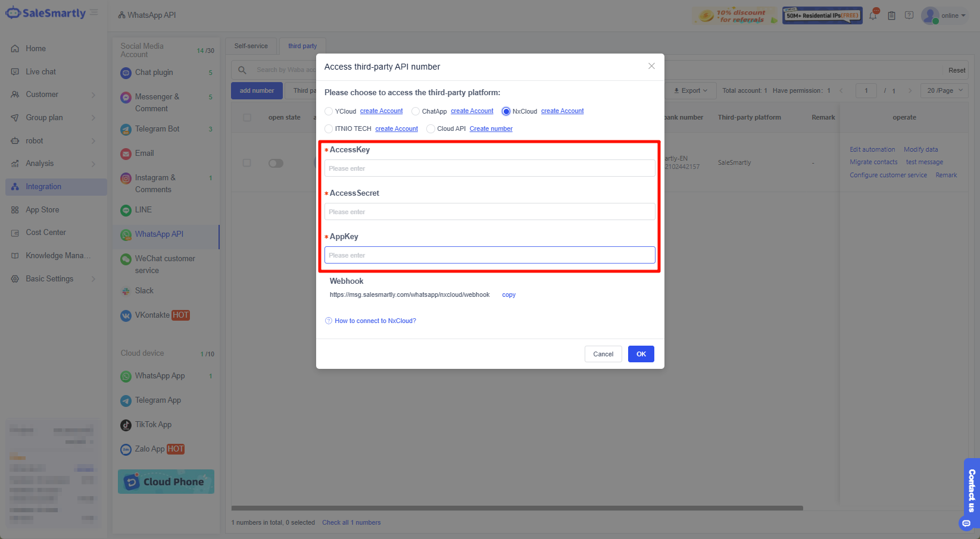Viewport: 980px width, 539px height.
Task: Open the Export dropdown
Action: 691,90
